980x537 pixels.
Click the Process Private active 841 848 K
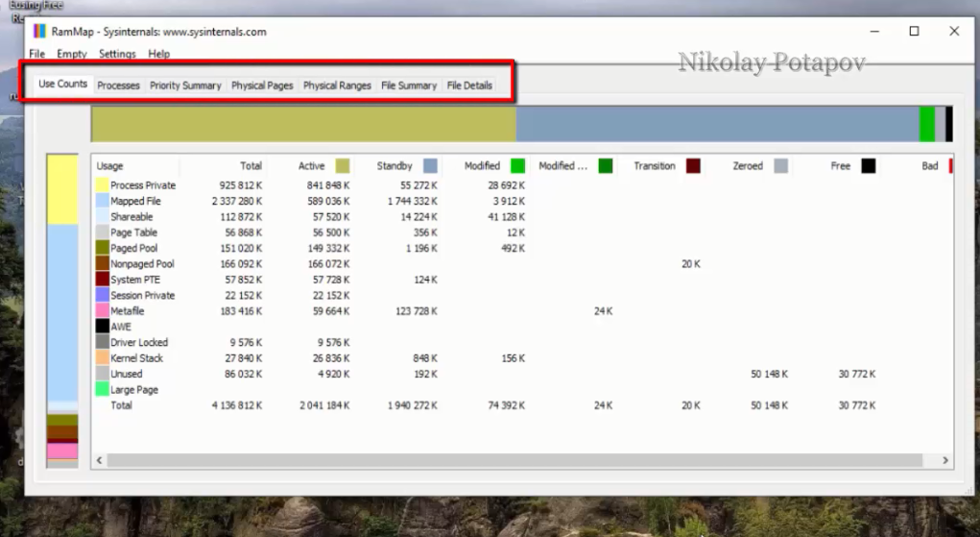click(328, 185)
